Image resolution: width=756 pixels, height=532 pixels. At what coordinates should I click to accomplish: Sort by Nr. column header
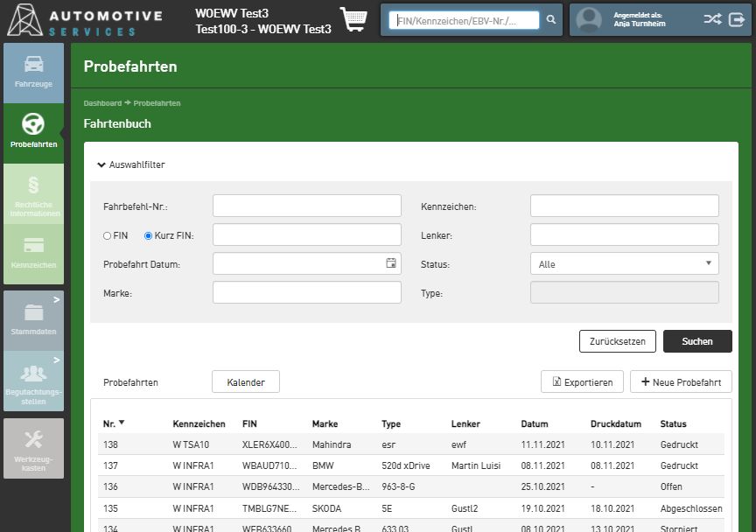[x=113, y=423]
